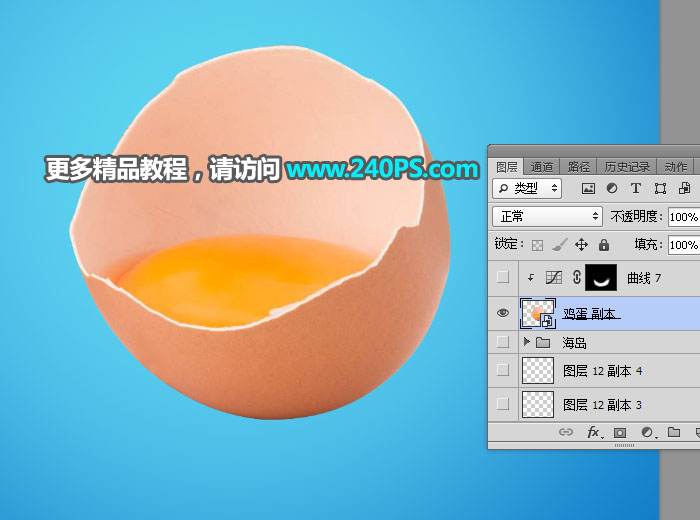This screenshot has height=520, width=700.
Task: Create a new group folder icon
Action: coord(674,432)
